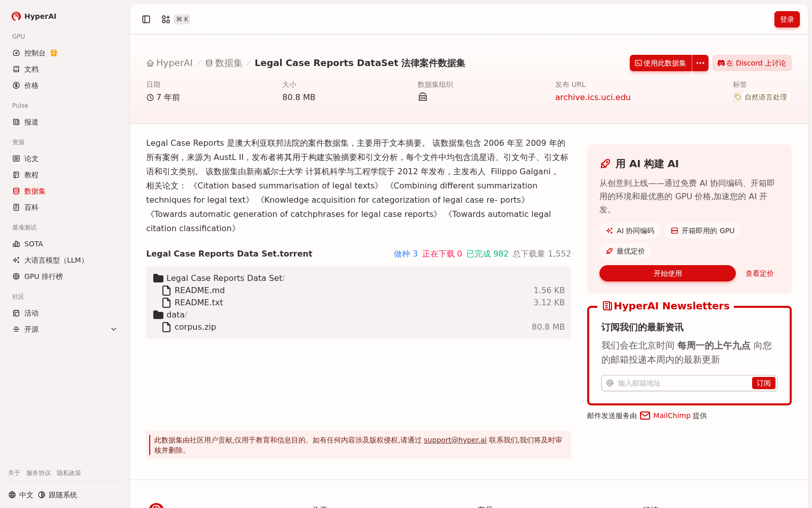812x508 pixels.
Task: Open 隐私政策 privacy link in sidebar
Action: pos(69,473)
